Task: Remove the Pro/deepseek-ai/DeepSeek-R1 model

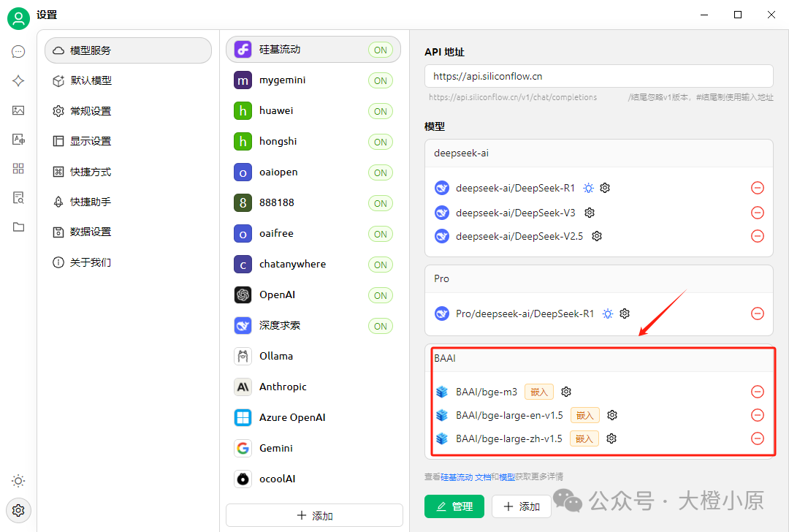Action: point(758,313)
